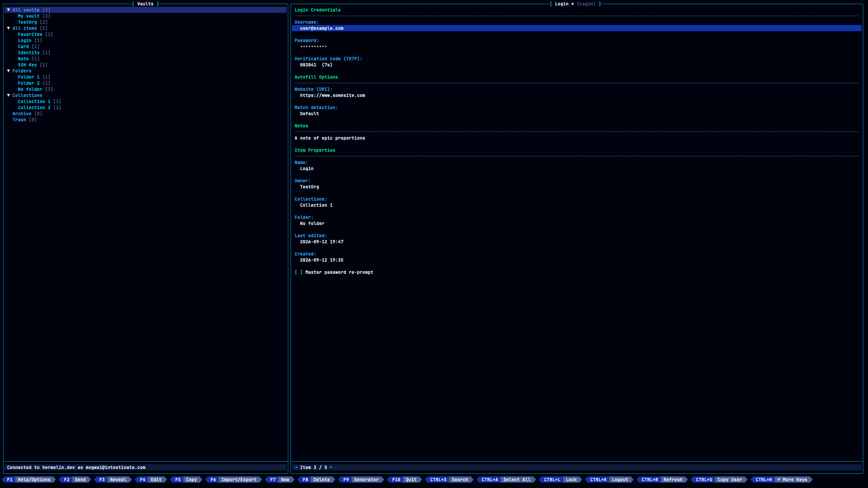Collapse the All items tree node
This screenshot has width=868, height=488.
(x=8, y=28)
